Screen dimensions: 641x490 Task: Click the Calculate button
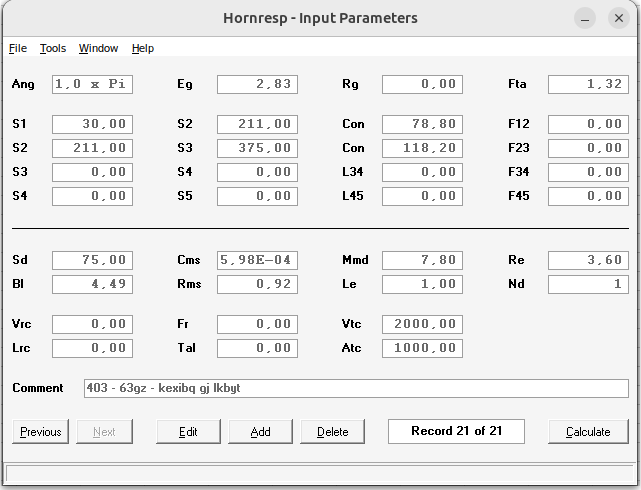588,432
